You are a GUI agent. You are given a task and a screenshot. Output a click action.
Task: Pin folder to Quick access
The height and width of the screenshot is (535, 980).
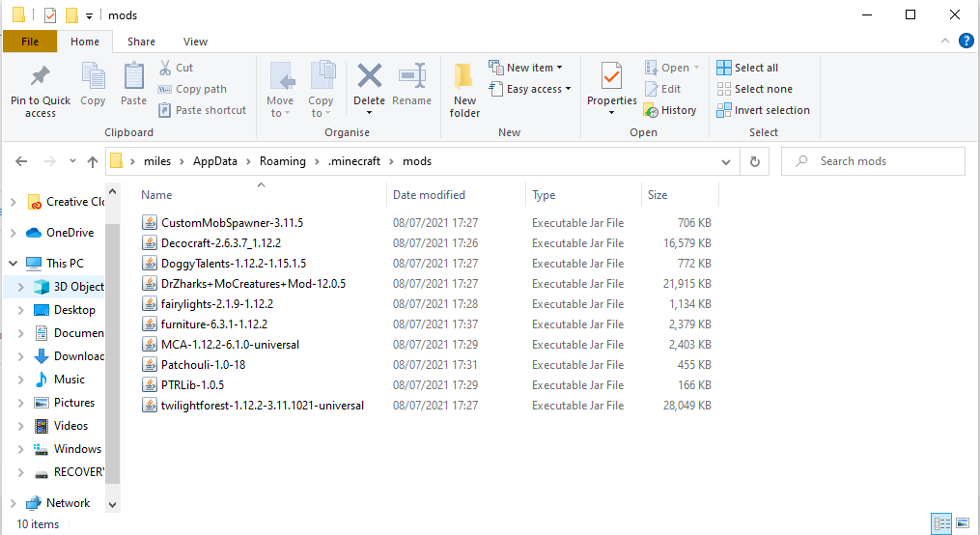(x=41, y=91)
